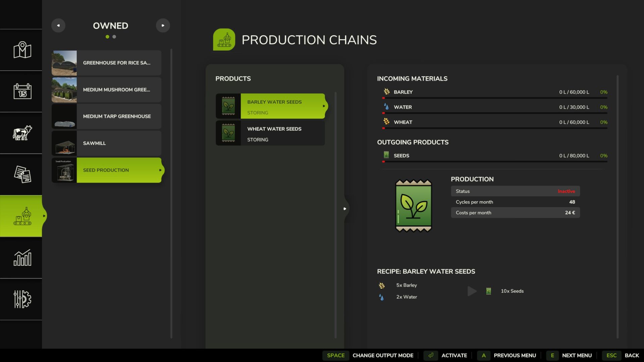Select the production chains factory icon

pos(22,216)
